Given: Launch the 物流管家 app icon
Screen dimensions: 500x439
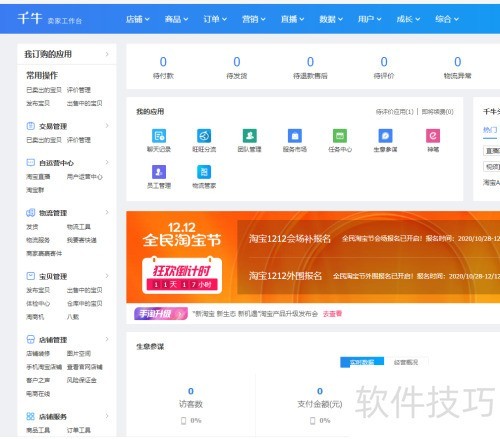Looking at the screenshot, I should (204, 172).
